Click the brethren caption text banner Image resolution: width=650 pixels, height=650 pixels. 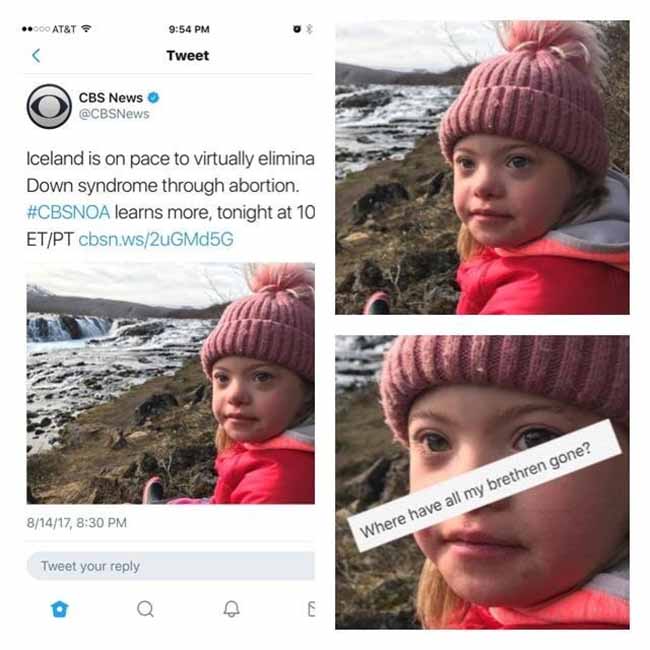484,485
